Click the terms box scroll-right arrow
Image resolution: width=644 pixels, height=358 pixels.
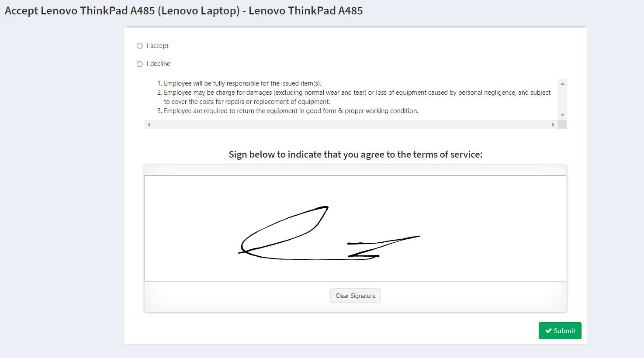pos(553,125)
